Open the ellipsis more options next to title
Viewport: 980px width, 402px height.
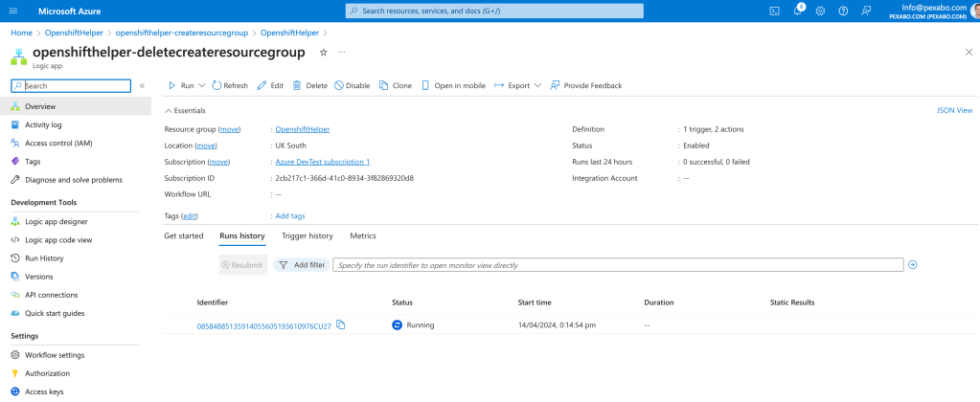[x=342, y=53]
